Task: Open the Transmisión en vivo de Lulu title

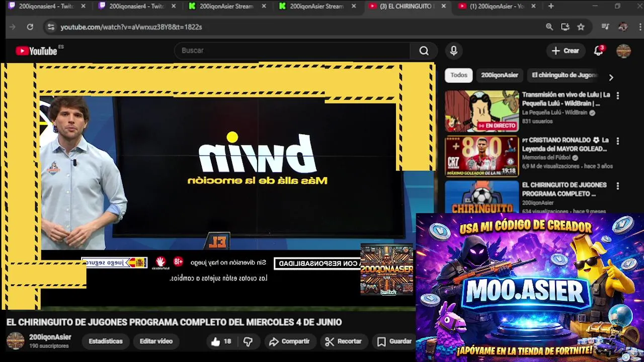Action: coord(566,99)
